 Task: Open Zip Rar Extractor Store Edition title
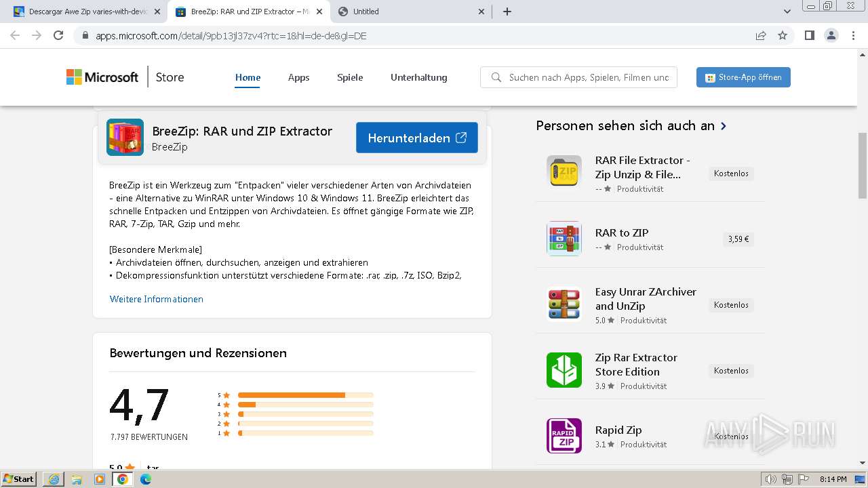point(636,364)
